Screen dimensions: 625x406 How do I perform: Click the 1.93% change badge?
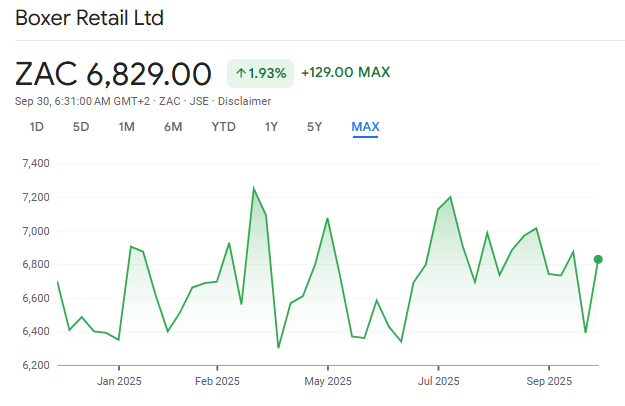260,73
